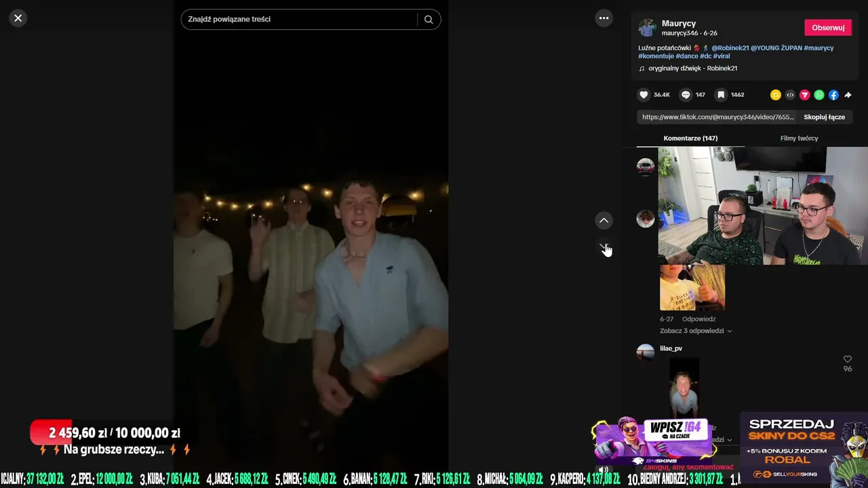868x488 pixels.
Task: Switch to the Komentarze (147) tab
Action: 690,138
